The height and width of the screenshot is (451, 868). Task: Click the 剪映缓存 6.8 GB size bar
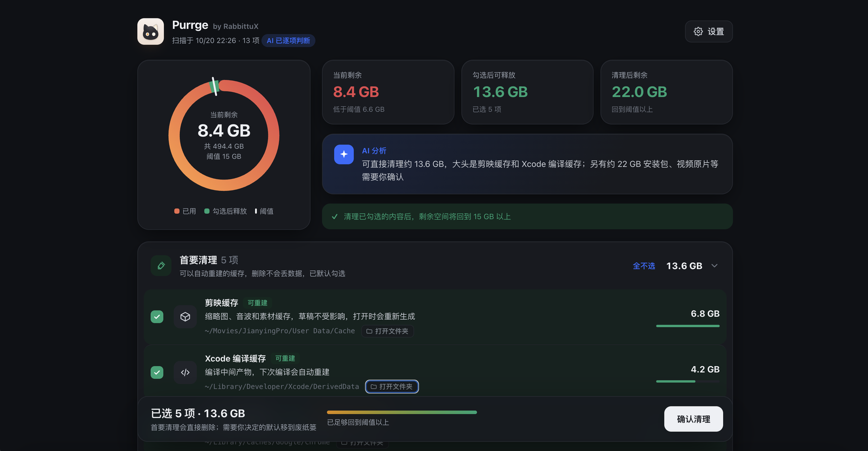point(687,326)
